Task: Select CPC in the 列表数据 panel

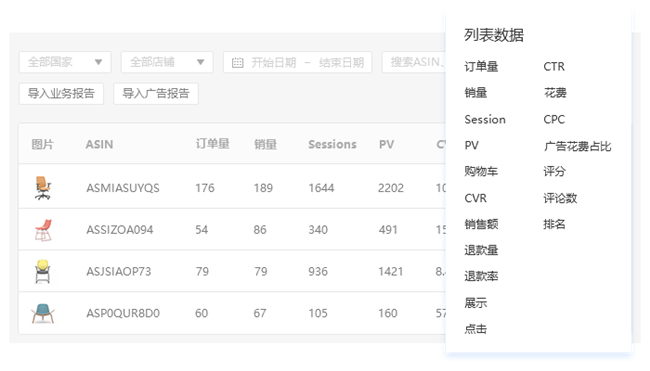Action: tap(554, 120)
